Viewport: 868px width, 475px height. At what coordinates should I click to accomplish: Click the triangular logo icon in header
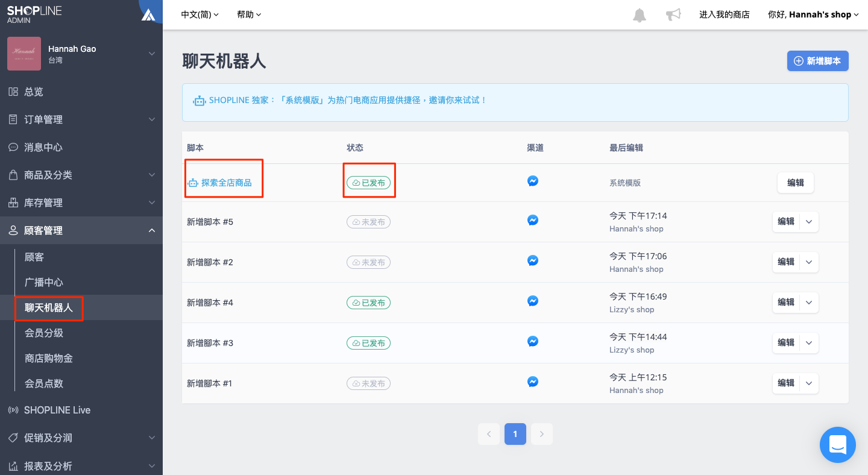tap(148, 15)
